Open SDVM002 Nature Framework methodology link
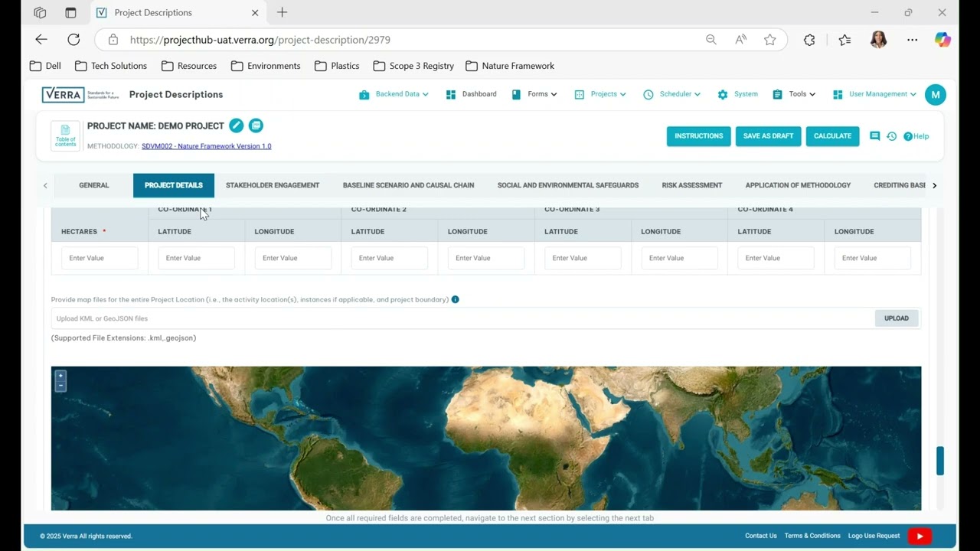 [x=206, y=146]
